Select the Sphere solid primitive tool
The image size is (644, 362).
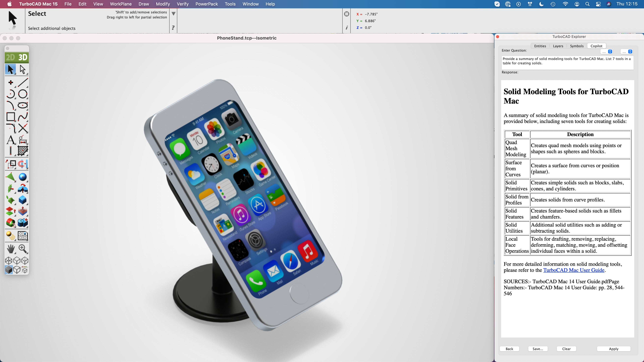click(x=23, y=177)
